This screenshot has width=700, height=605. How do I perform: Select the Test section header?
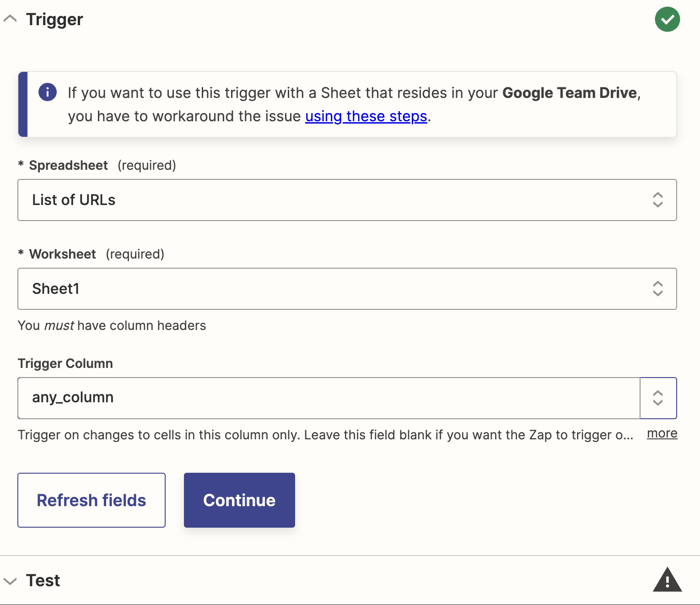click(x=43, y=580)
